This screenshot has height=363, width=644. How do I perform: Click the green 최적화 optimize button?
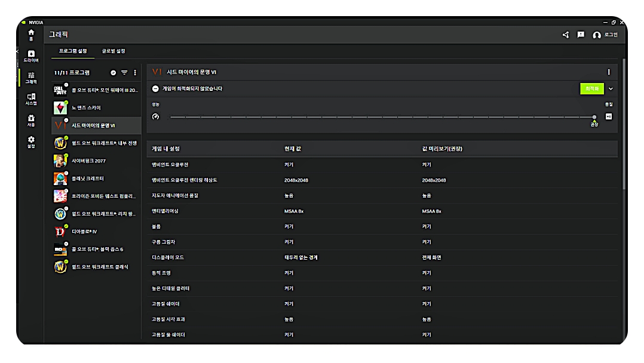(x=592, y=89)
